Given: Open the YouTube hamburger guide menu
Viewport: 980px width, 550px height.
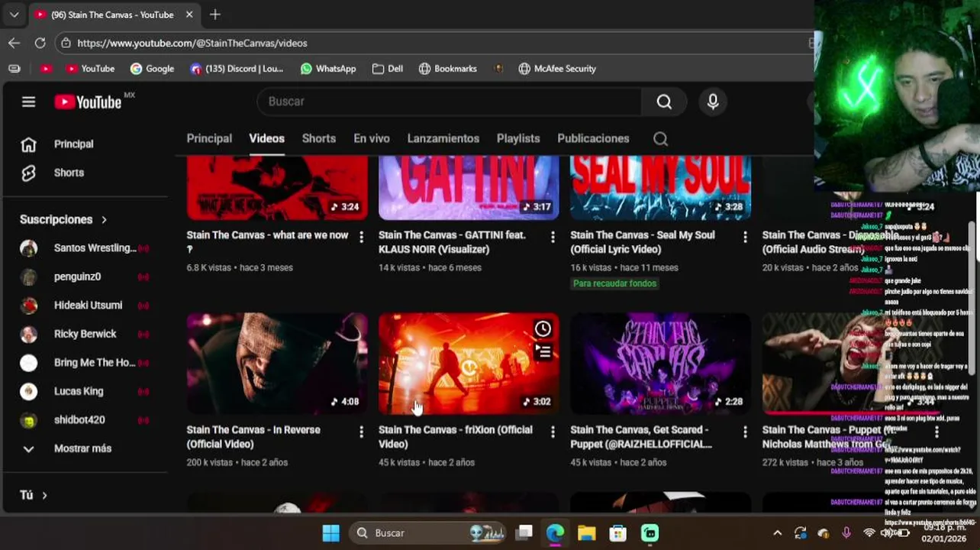Looking at the screenshot, I should (x=28, y=102).
